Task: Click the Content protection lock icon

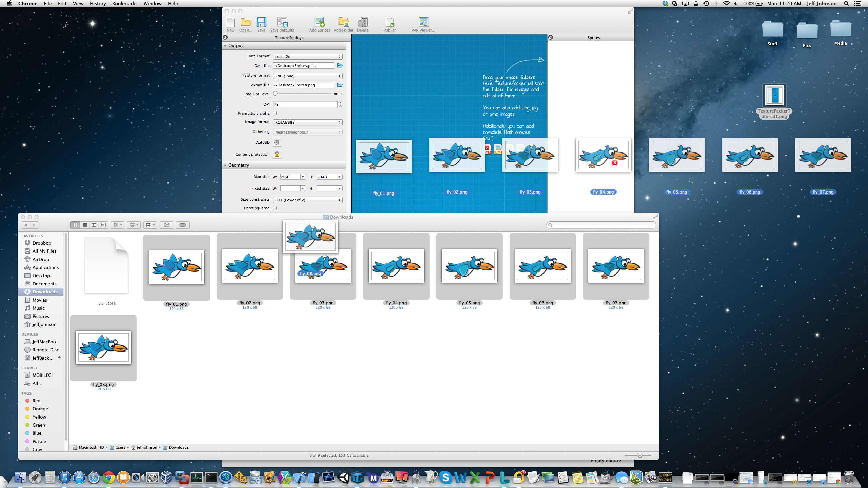Action: point(277,154)
